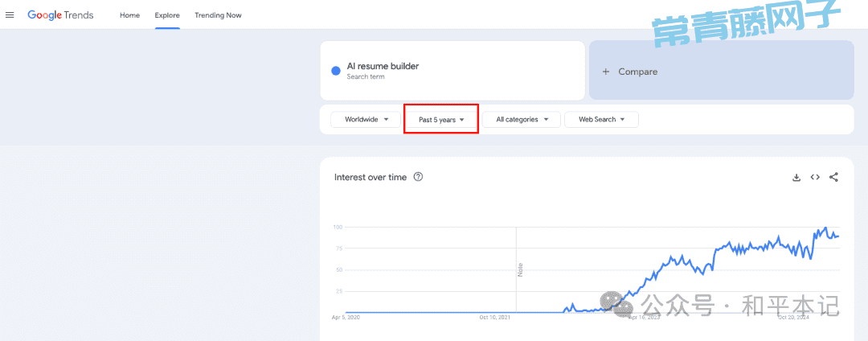Viewport: 868px width, 341px height.
Task: Download the interest over time CSV
Action: coord(796,177)
